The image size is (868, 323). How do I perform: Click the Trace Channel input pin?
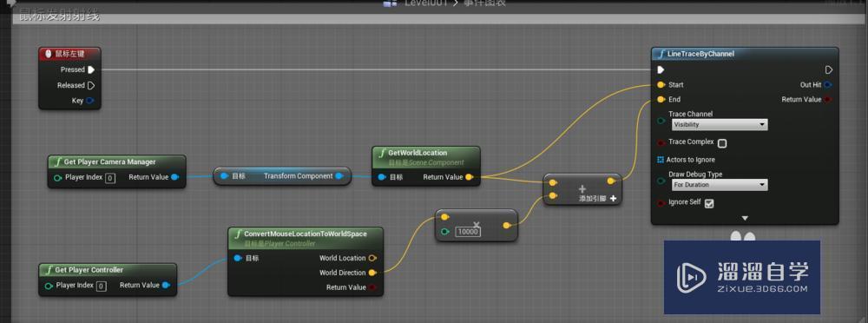click(661, 121)
